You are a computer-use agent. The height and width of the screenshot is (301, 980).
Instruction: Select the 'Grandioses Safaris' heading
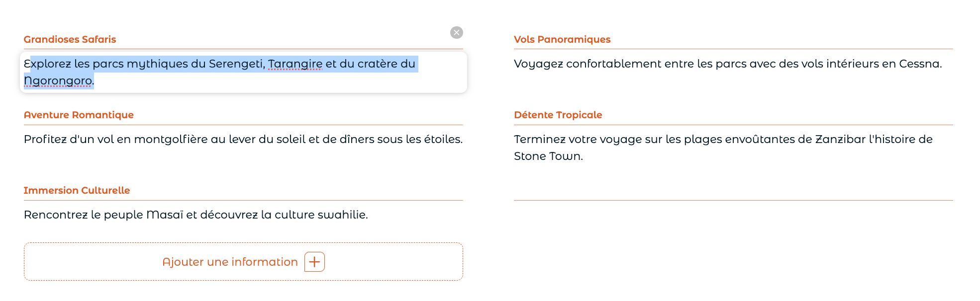(70, 39)
